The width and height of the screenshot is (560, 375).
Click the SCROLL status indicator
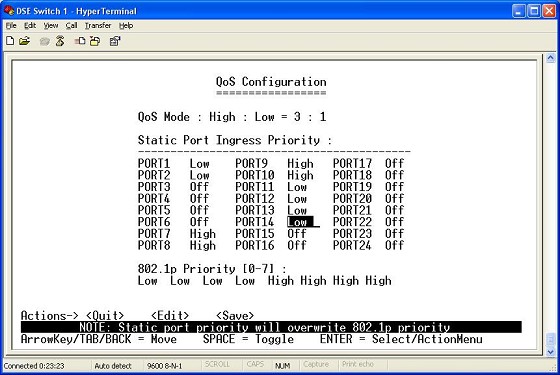pos(217,364)
